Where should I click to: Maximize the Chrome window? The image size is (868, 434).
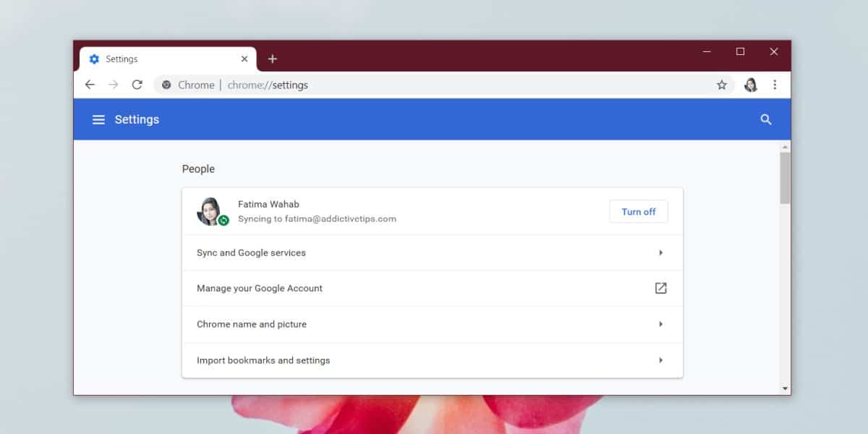[x=740, y=51]
